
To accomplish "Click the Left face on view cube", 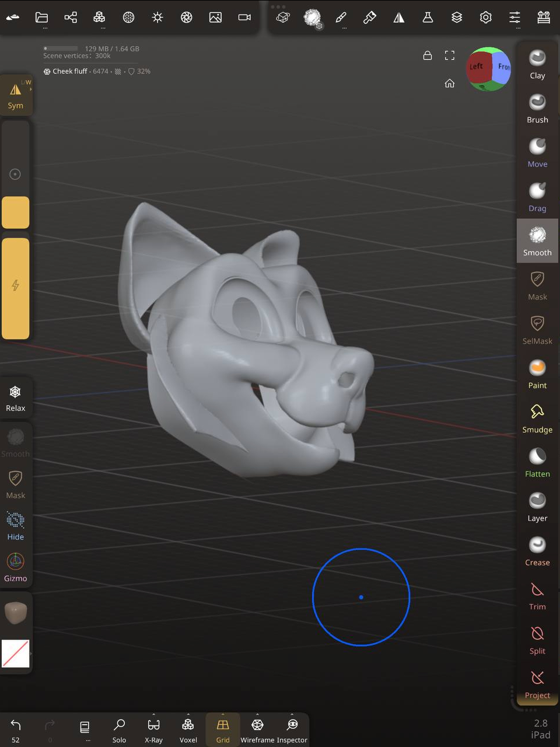I will tap(477, 68).
